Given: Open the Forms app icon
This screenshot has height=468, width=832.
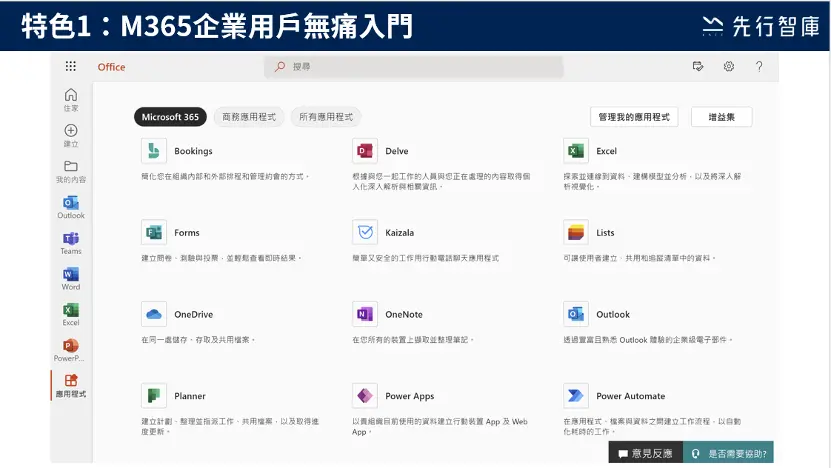Looking at the screenshot, I should click(154, 232).
